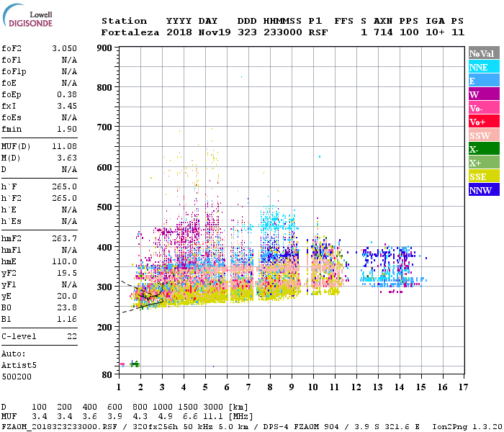Click the 3000 km distance column
Image resolution: width=504 pixels, height=432 pixels.
click(x=213, y=407)
